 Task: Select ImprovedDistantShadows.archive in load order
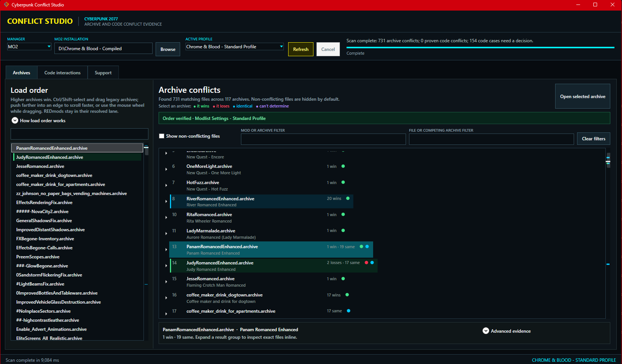(x=77, y=229)
